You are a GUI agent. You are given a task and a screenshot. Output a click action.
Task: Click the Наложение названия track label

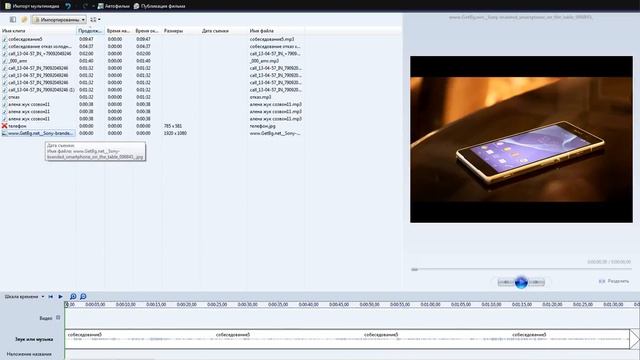point(29,354)
